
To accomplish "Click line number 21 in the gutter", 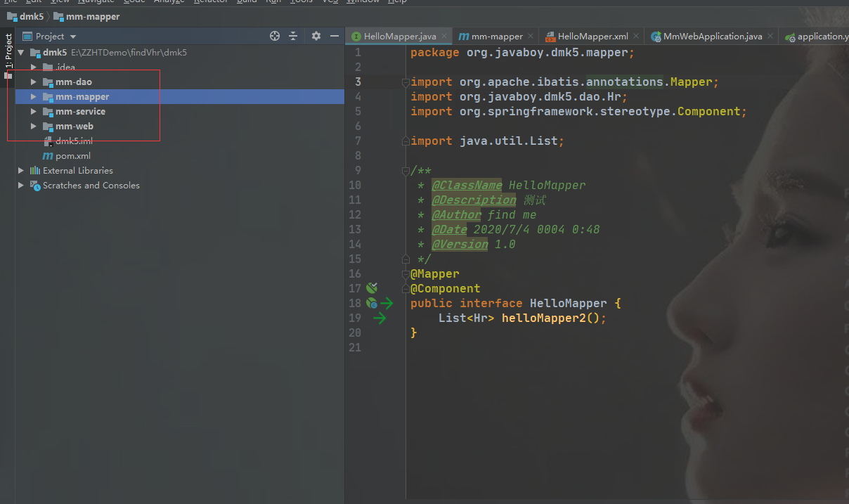I will (x=354, y=348).
